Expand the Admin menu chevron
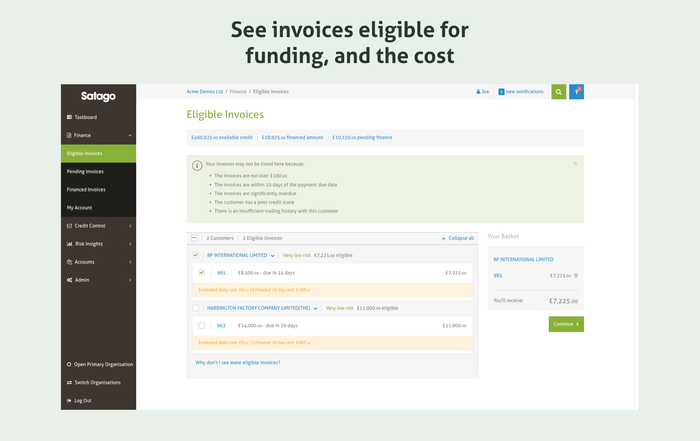Image resolution: width=700 pixels, height=441 pixels. click(130, 280)
